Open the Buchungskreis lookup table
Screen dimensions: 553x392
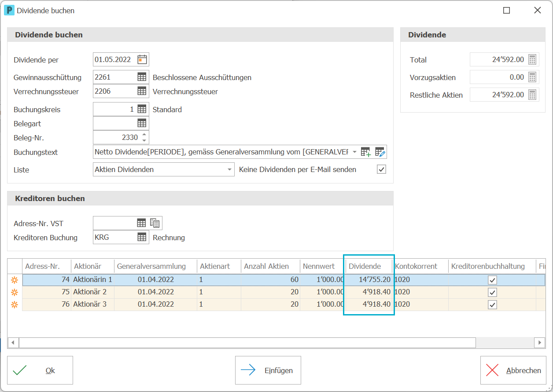(x=142, y=109)
